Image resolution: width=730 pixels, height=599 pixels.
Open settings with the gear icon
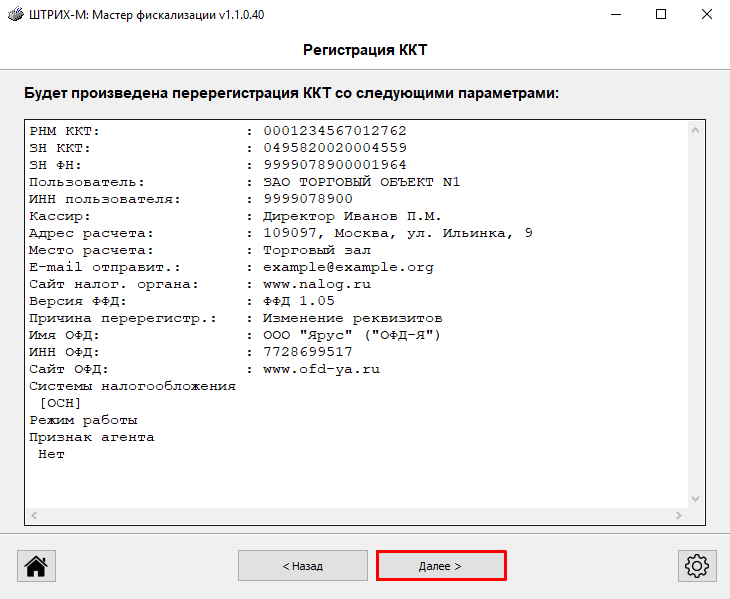[x=696, y=566]
